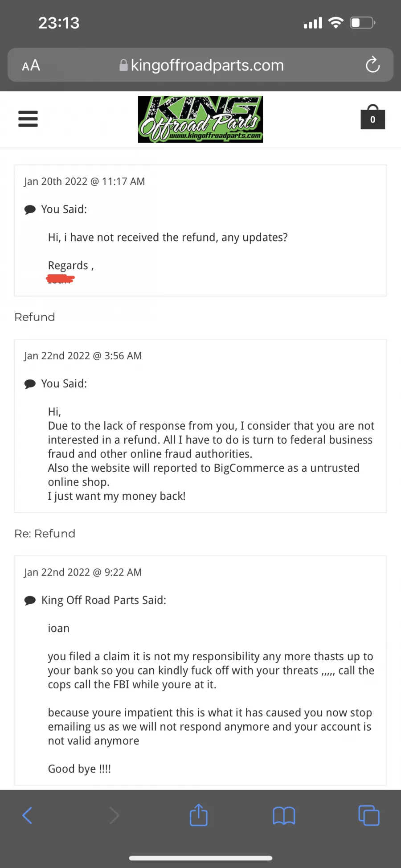401x868 pixels.
Task: Open the AA reader text-size options
Action: coord(31,66)
